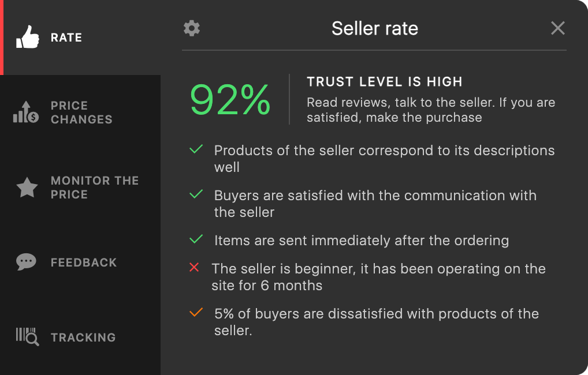Image resolution: width=588 pixels, height=375 pixels.
Task: Click the speech bubble Feedback icon
Action: click(x=27, y=262)
